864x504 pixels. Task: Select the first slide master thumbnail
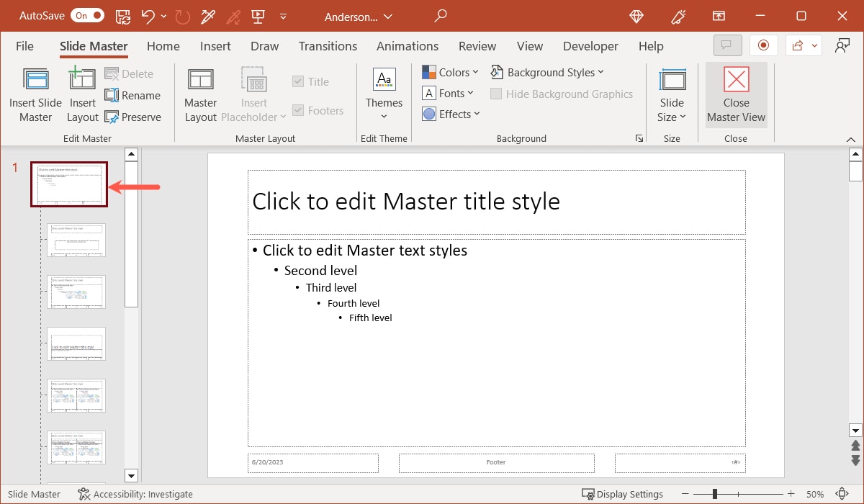coord(68,184)
